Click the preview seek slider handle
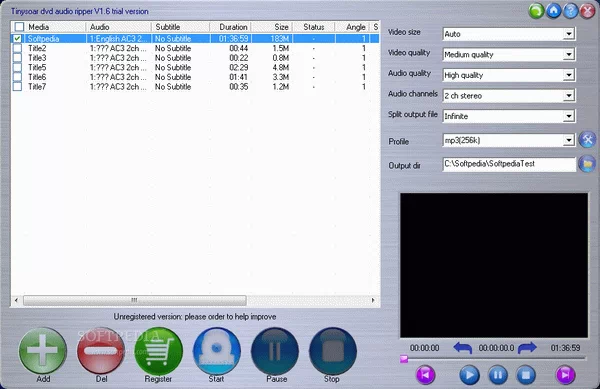This screenshot has height=389, width=600. (x=404, y=359)
